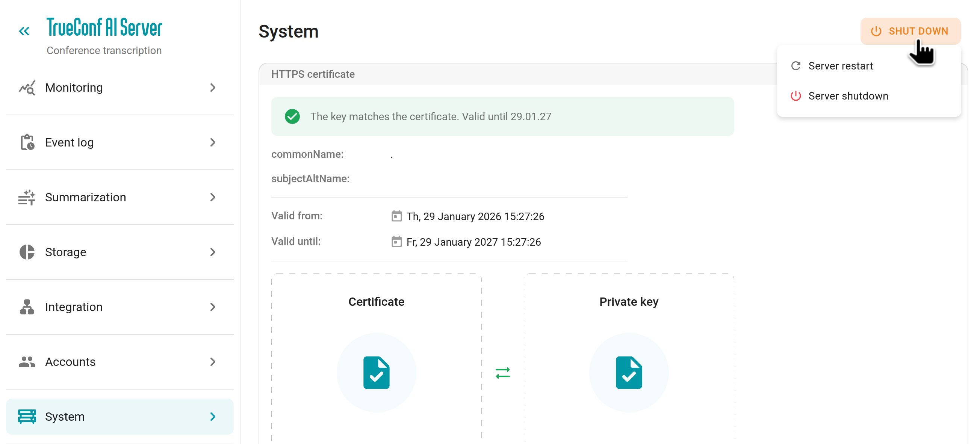Choose Server restart from dropdown

(840, 66)
